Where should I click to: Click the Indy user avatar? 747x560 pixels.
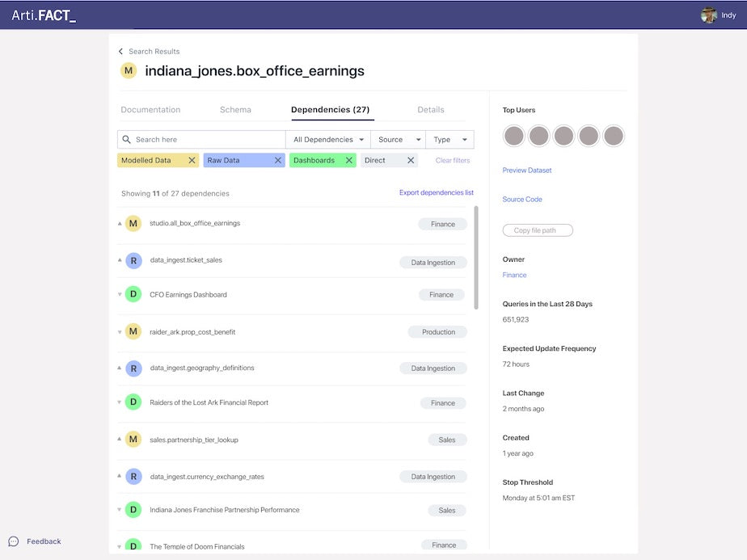[709, 15]
